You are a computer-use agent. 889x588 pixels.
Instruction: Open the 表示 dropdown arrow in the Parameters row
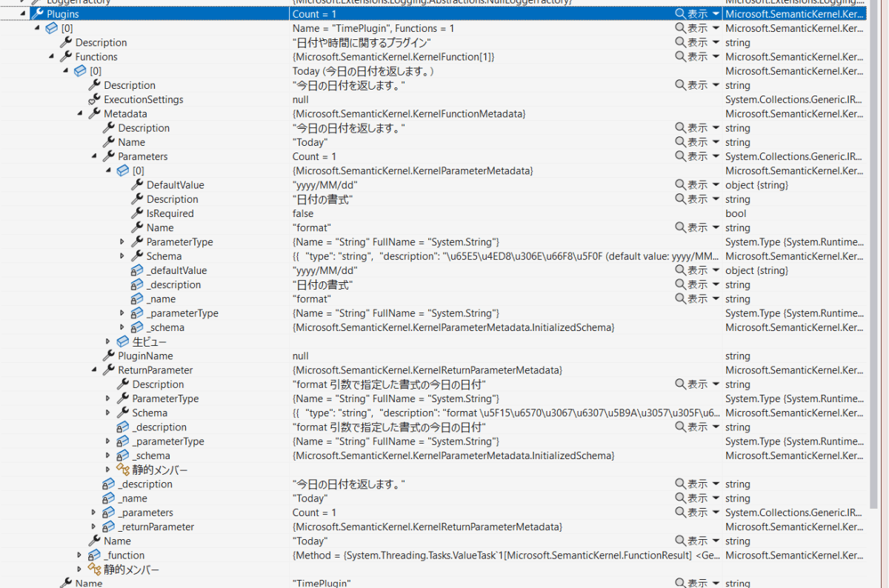click(715, 157)
